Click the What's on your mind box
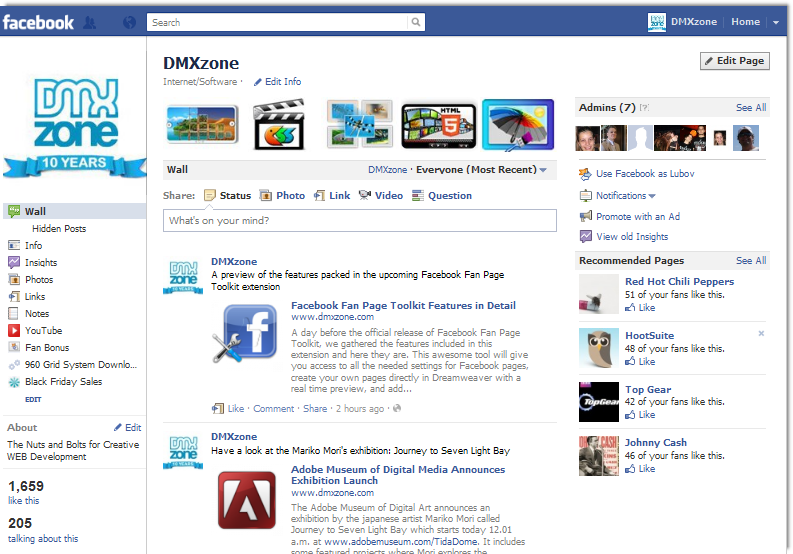 point(360,221)
